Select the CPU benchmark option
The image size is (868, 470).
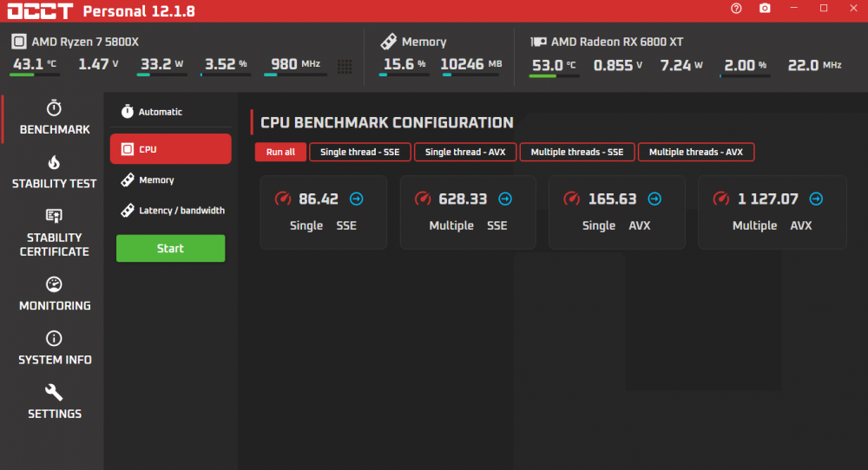click(170, 149)
